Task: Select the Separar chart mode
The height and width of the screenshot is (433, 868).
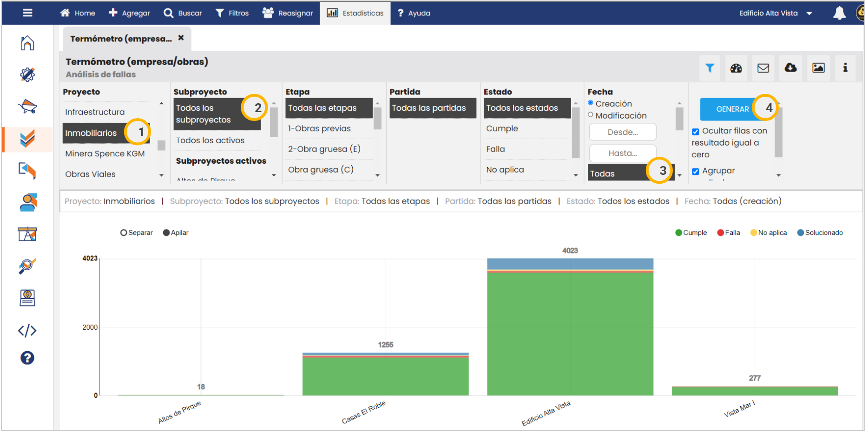Action: 124,233
